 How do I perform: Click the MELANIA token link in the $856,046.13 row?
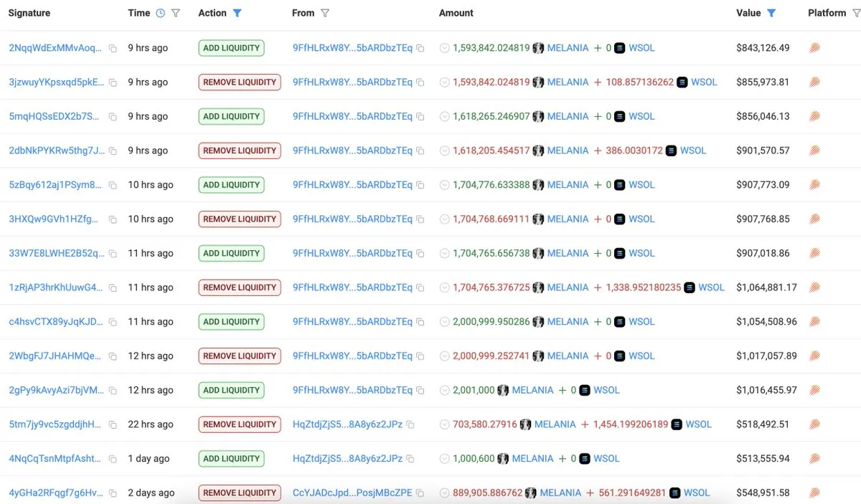pos(568,116)
